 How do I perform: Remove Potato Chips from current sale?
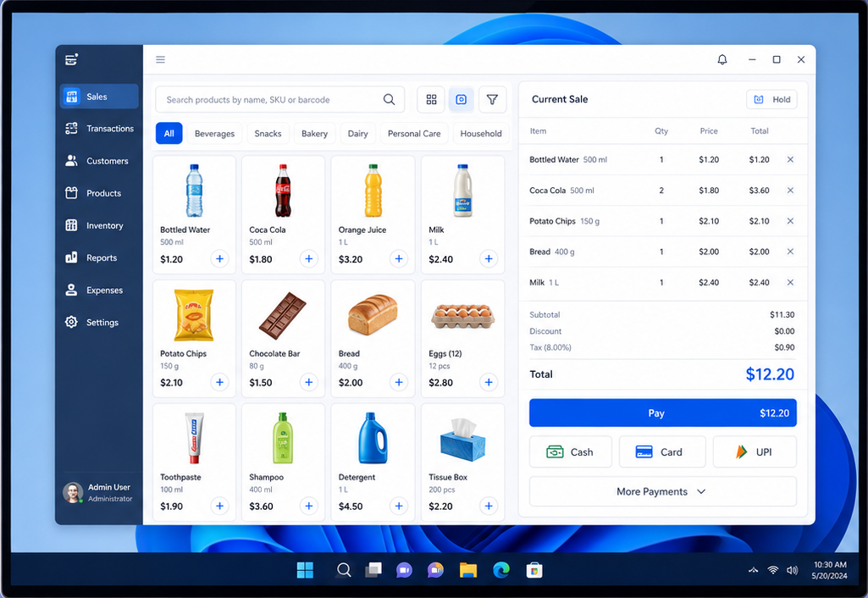coord(790,221)
